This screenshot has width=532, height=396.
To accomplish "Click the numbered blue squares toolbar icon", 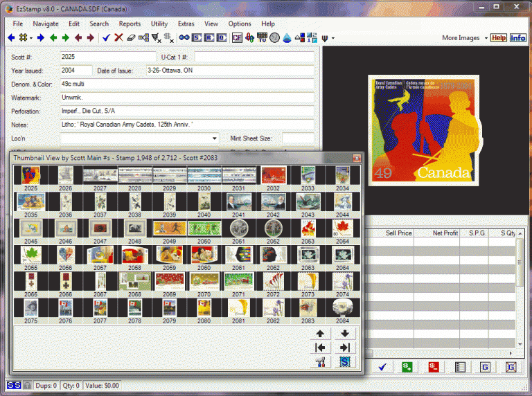I will tap(312, 37).
